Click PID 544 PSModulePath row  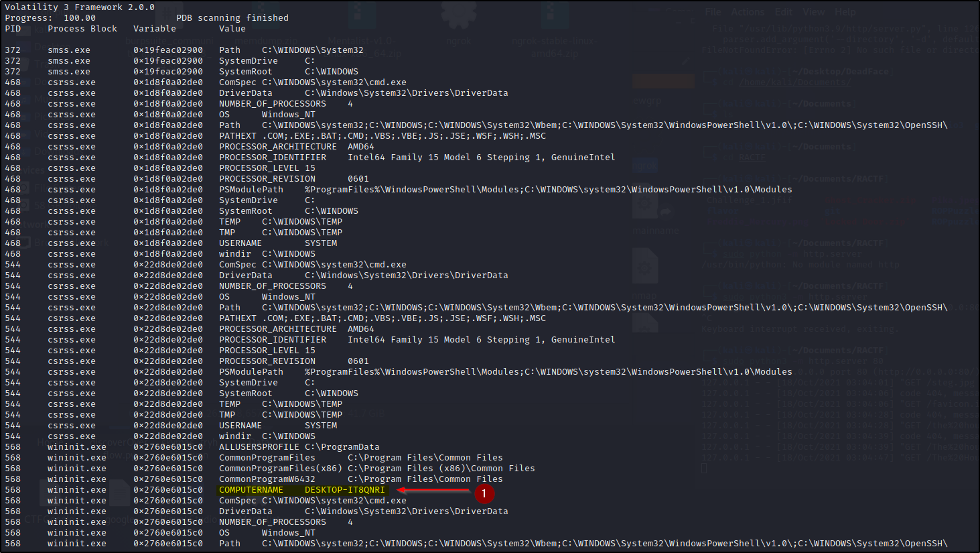tap(399, 372)
